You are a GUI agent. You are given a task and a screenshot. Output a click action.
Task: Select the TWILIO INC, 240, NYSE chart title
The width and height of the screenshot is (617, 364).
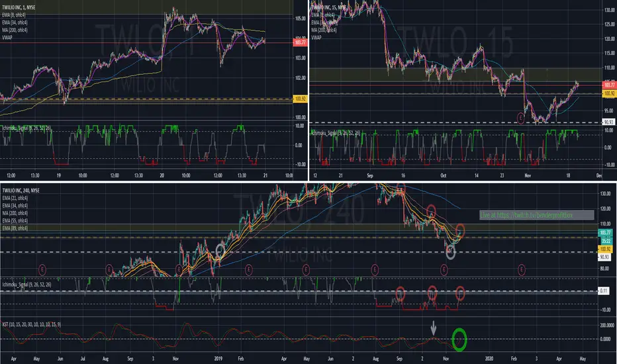click(21, 191)
